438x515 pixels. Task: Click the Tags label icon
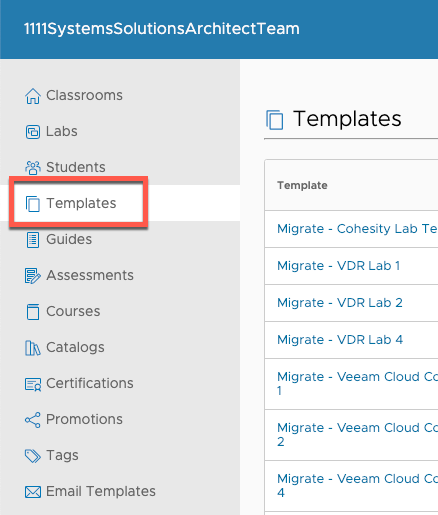tap(33, 456)
